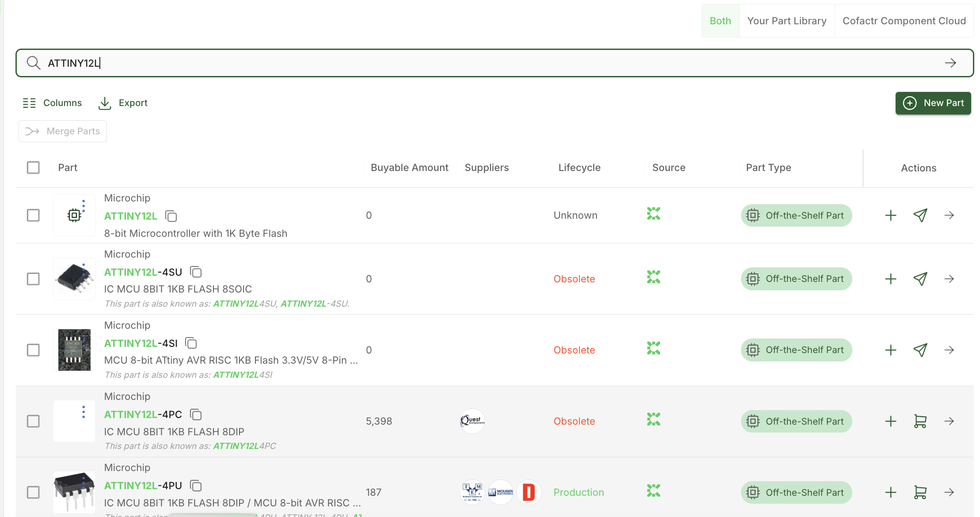Add ATTINY12L-4PC using the plus icon
This screenshot has height=517, width=980.
coord(891,421)
